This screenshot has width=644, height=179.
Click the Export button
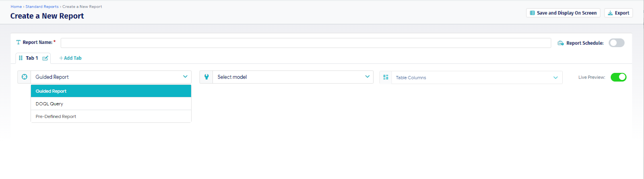tap(619, 13)
